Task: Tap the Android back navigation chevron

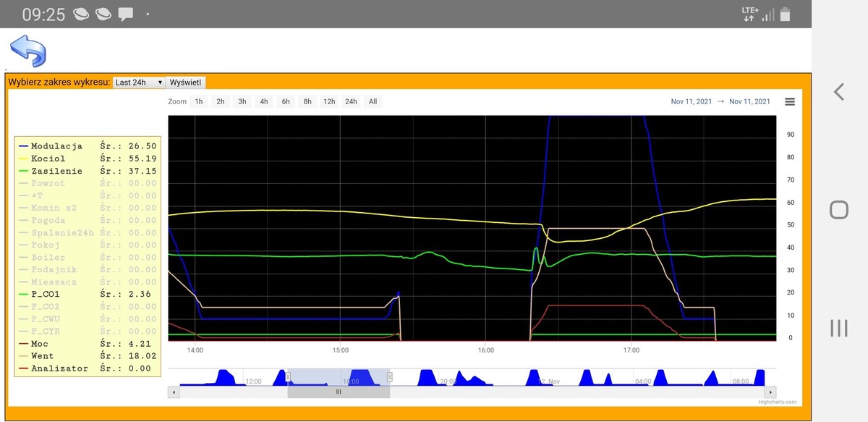Action: (838, 92)
